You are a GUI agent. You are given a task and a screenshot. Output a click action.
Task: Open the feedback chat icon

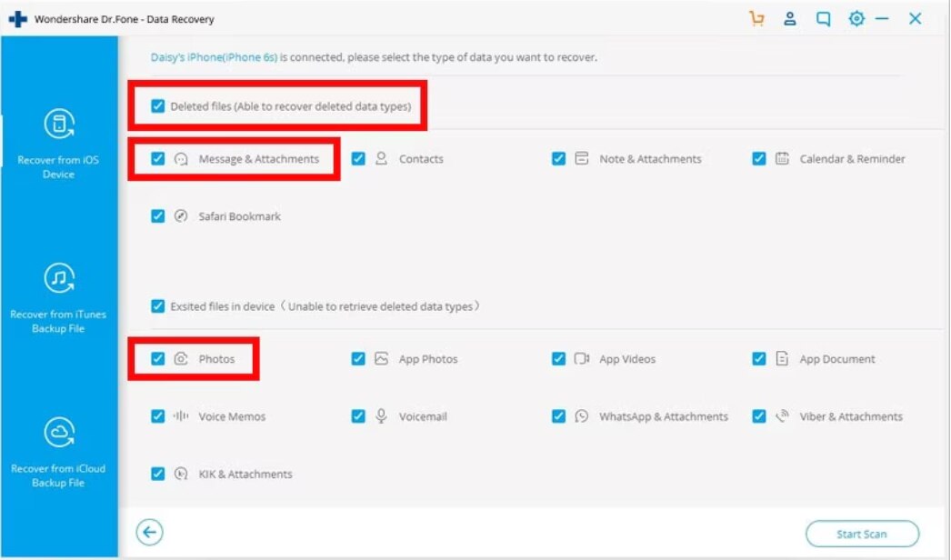[x=823, y=19]
